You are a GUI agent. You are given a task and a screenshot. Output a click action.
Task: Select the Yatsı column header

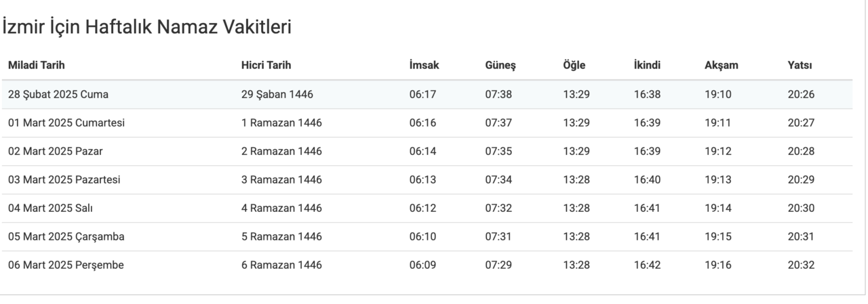coord(800,66)
